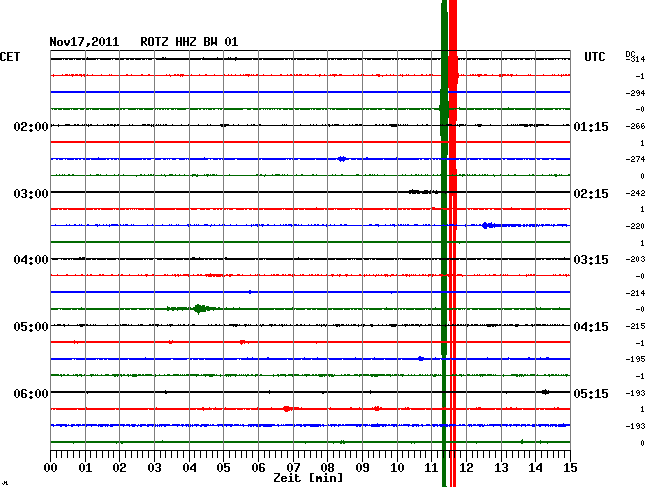Viewport: 650px width, 494px height.
Task: Click the 05:15 UTC time label
Action: tap(591, 393)
